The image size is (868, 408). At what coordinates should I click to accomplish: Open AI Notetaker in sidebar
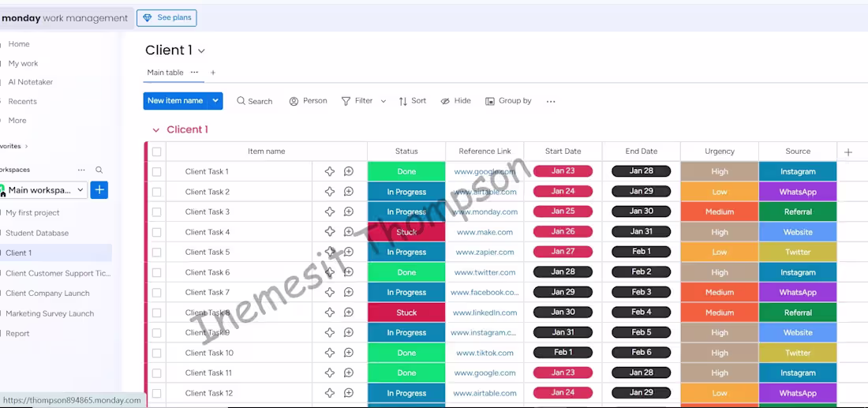tap(31, 82)
